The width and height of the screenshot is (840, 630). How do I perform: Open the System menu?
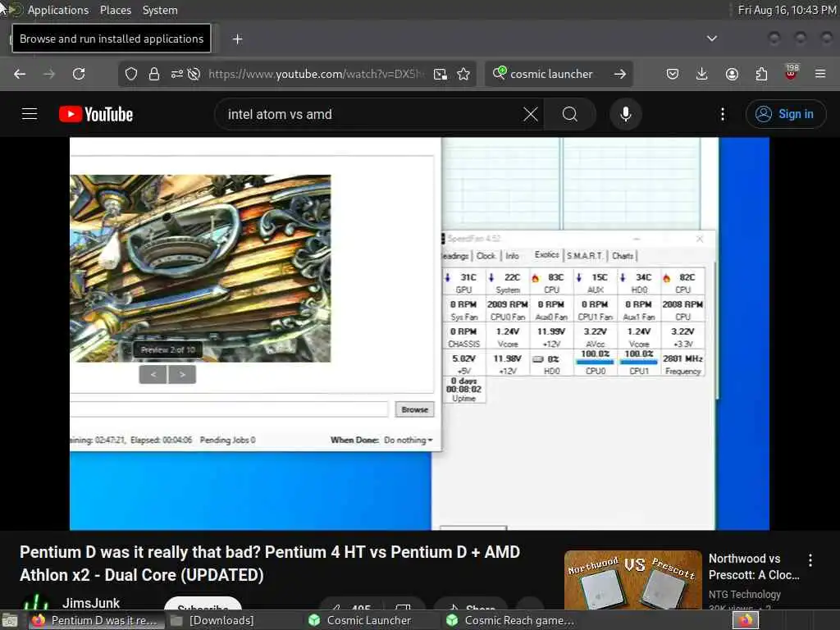point(160,10)
